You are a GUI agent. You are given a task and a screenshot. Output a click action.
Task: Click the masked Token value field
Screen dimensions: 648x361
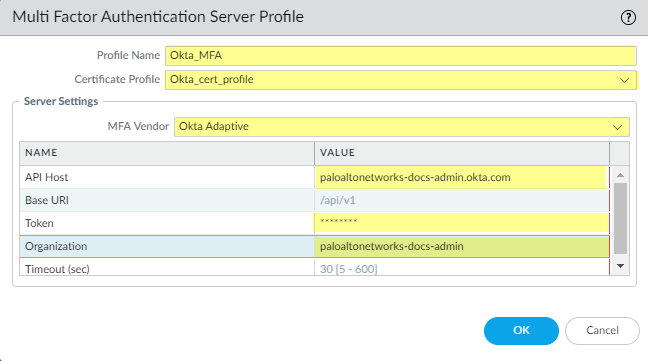tap(462, 223)
